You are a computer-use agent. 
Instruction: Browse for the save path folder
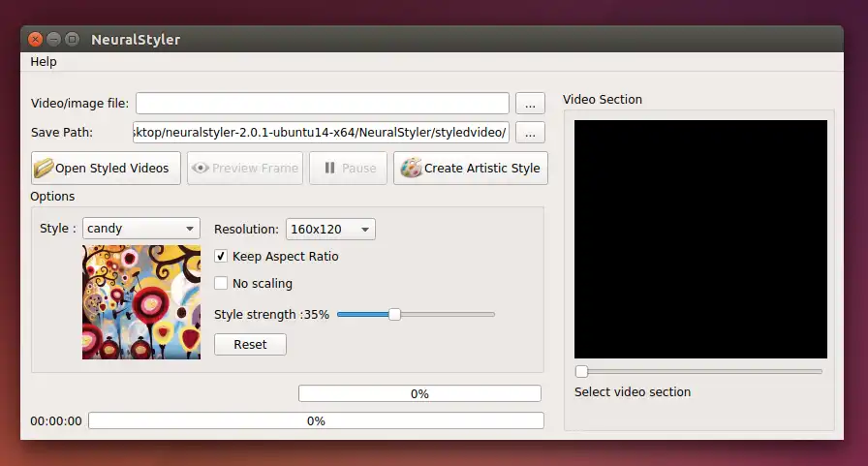pos(530,133)
